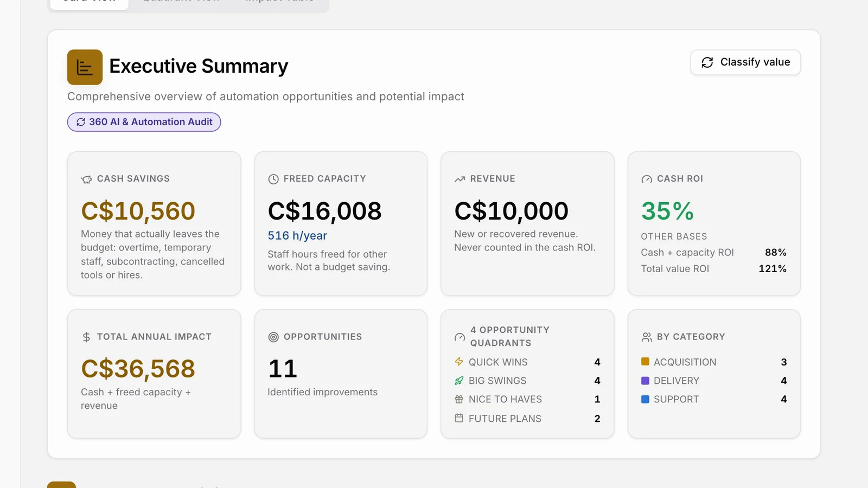Viewport: 868px width, 488px height.
Task: Select the NICE TO HAVES quadrant row
Action: point(527,400)
